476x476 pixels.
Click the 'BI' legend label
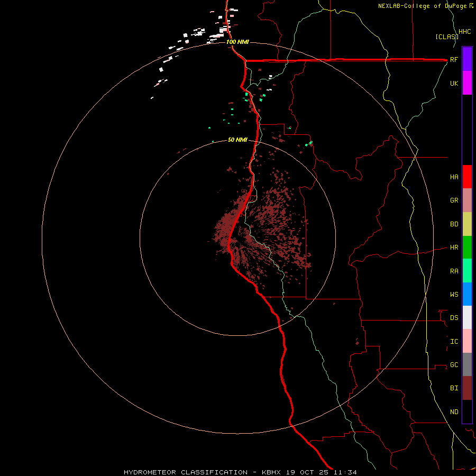(x=454, y=388)
